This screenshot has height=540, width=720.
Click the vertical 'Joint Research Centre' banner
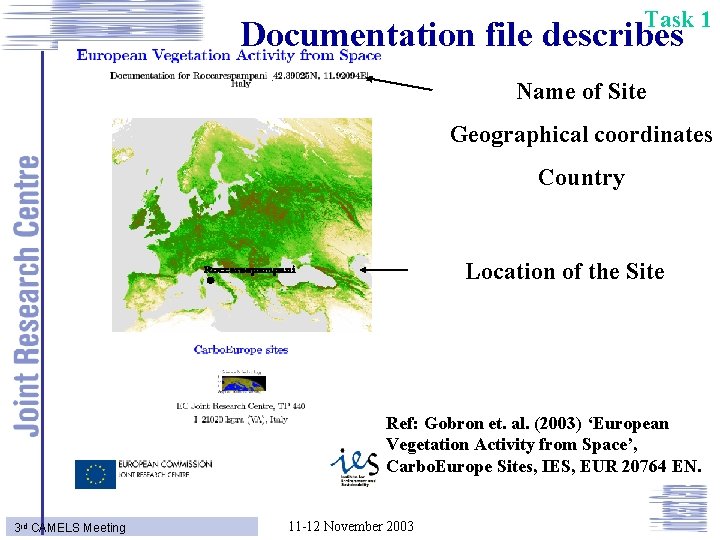tap(26, 296)
